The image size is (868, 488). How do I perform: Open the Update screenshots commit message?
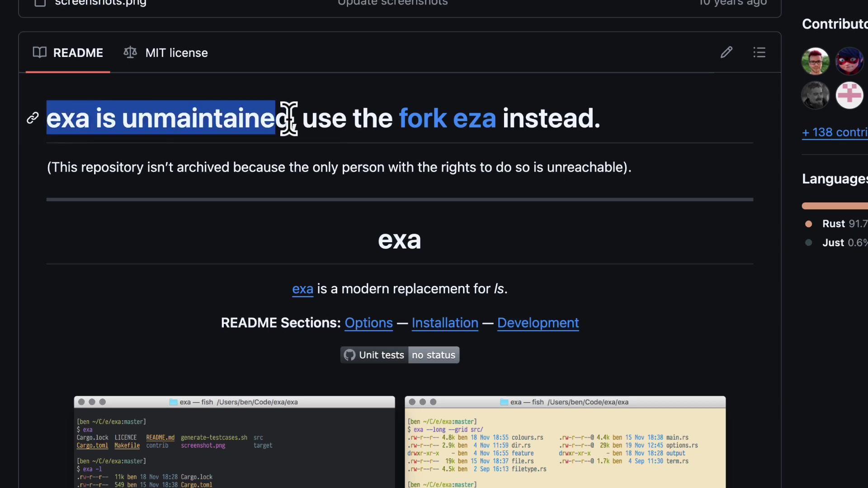point(392,3)
